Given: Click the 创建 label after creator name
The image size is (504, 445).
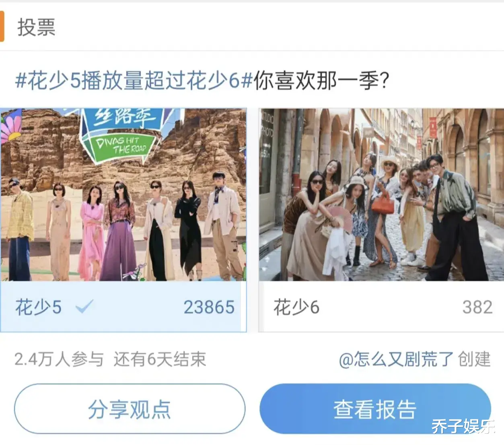Looking at the screenshot, I should [x=475, y=359].
